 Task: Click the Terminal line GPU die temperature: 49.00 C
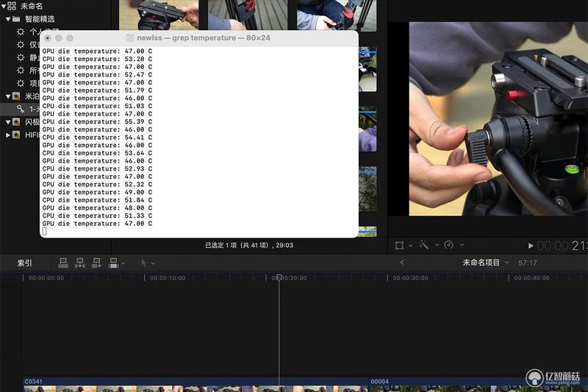pyautogui.click(x=97, y=192)
